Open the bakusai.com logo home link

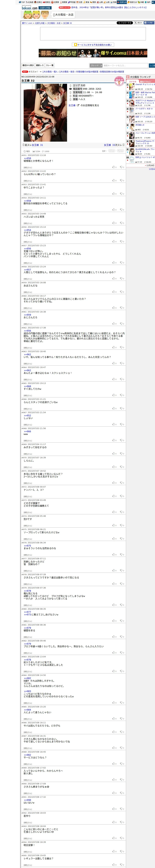(29, 7)
